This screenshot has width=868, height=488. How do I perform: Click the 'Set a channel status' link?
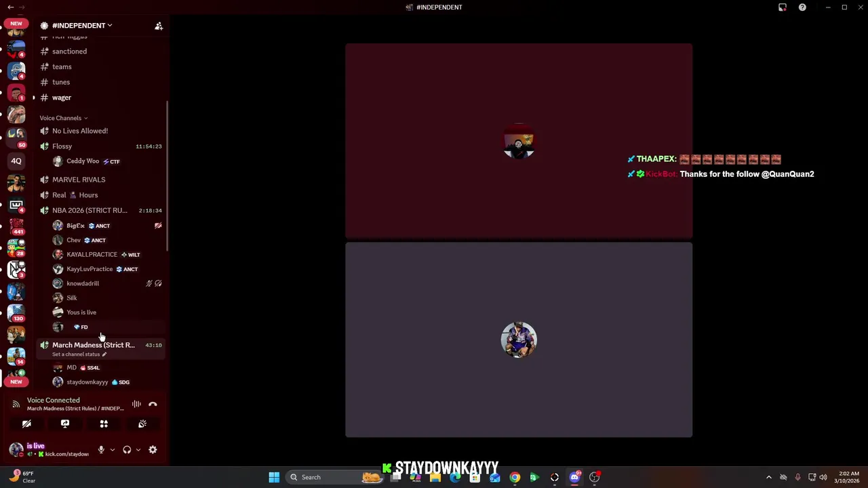(x=79, y=354)
